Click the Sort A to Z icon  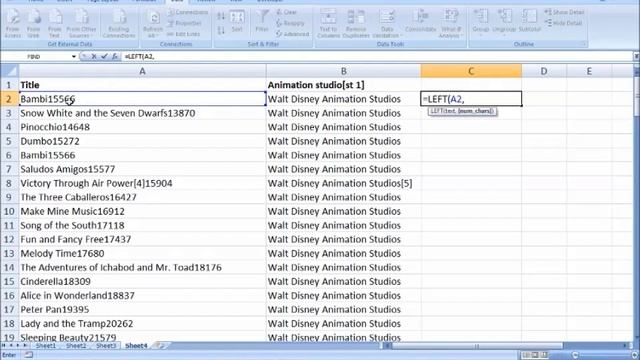pyautogui.click(x=221, y=16)
